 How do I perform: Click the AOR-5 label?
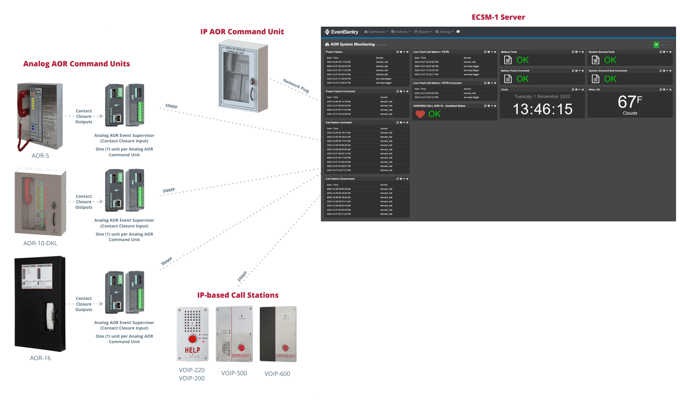click(40, 156)
